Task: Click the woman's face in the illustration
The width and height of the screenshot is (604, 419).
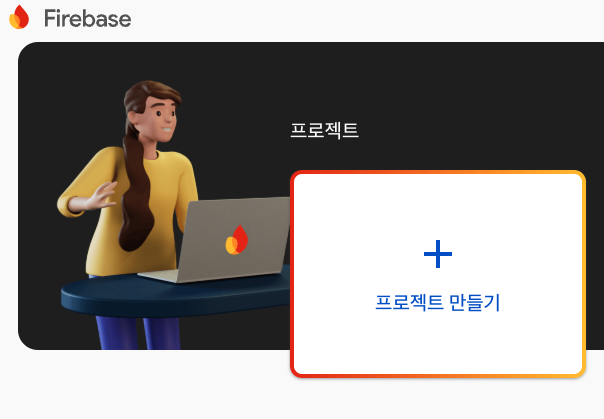Action: [x=160, y=119]
